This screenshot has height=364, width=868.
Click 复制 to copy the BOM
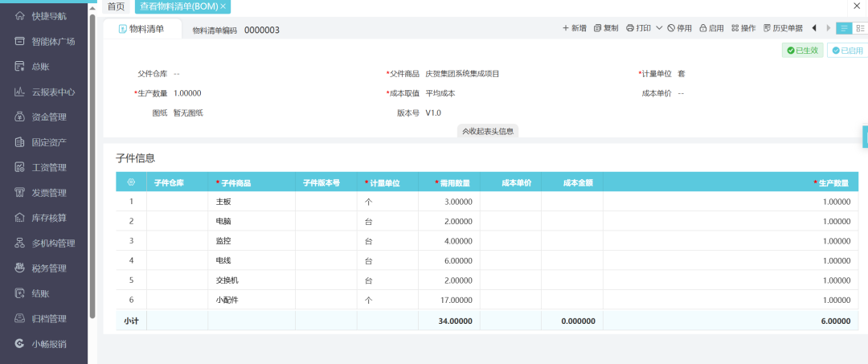[606, 27]
